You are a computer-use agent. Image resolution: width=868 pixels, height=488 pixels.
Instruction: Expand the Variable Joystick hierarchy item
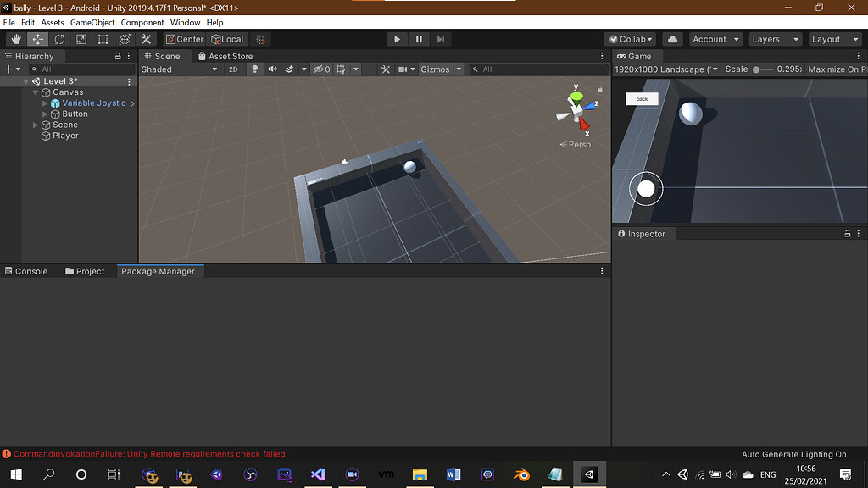[x=44, y=103]
